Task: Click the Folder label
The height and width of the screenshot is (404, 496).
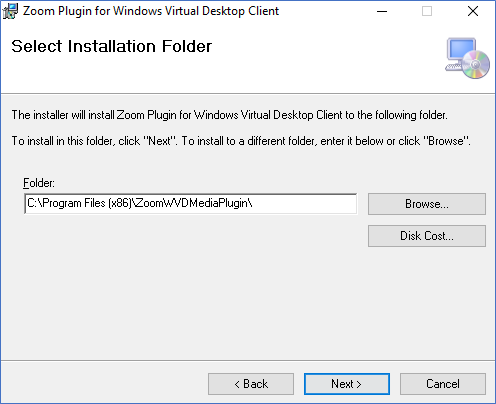Action: [x=39, y=183]
